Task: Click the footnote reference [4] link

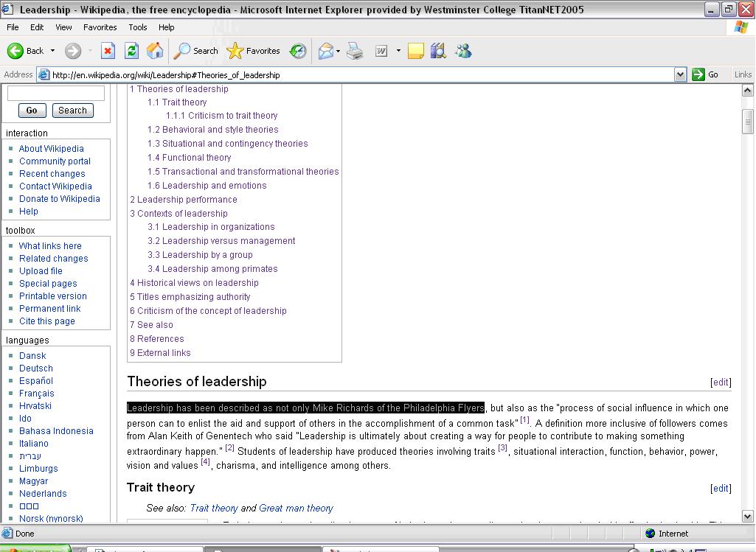Action: point(205,462)
